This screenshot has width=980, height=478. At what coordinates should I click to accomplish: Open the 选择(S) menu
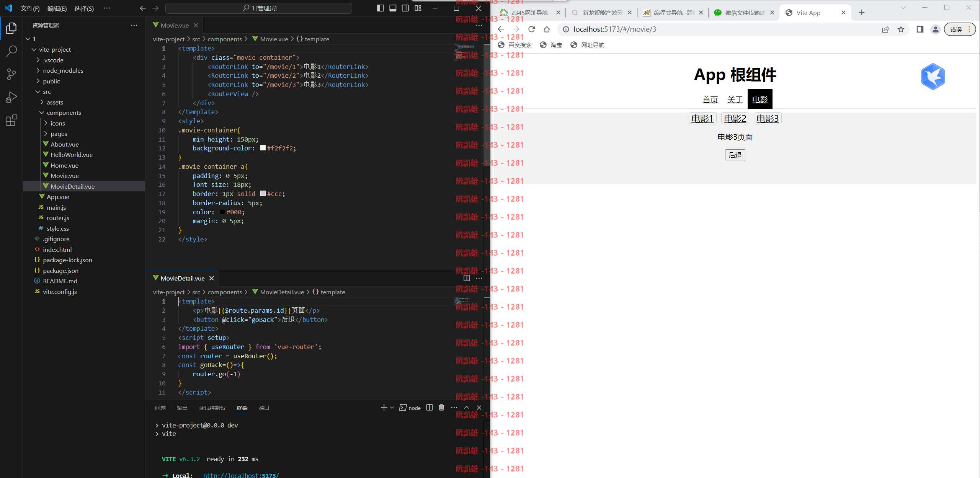pos(84,8)
